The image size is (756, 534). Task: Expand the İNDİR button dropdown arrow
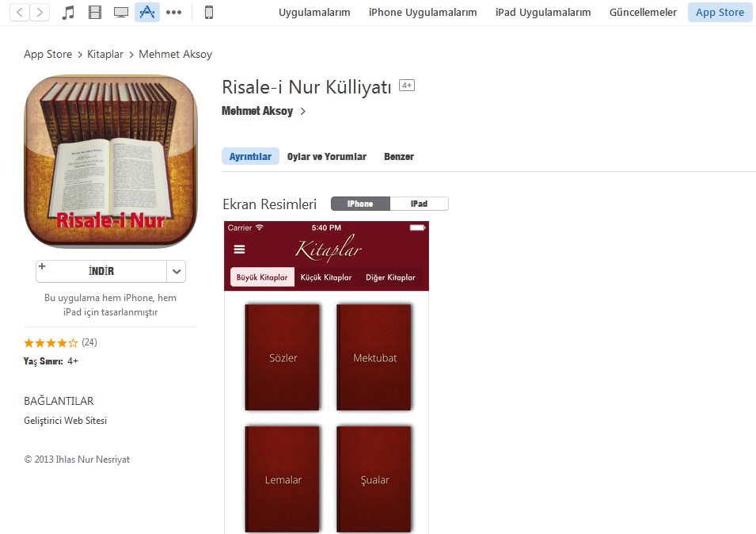pos(177,271)
